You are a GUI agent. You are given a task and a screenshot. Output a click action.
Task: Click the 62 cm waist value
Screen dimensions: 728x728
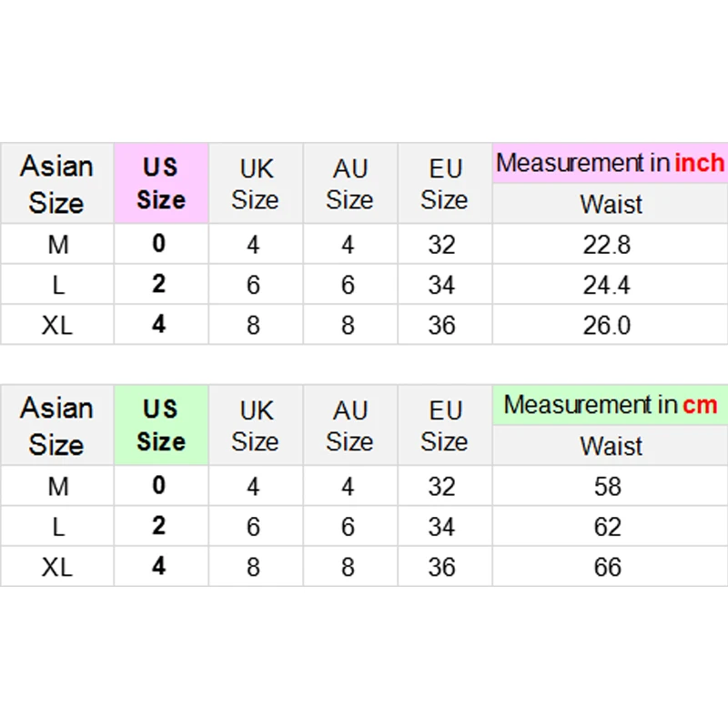pos(607,527)
